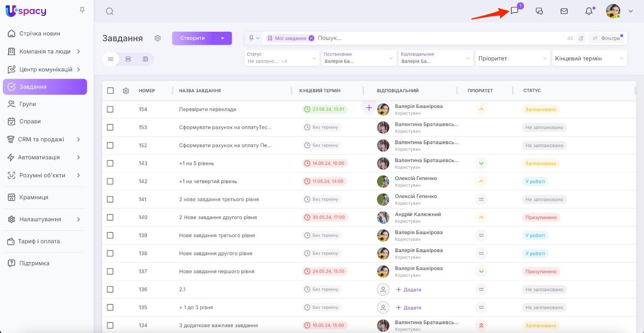Click empty assignee avatar for task 136
This screenshot has height=333, width=644.
click(x=383, y=290)
